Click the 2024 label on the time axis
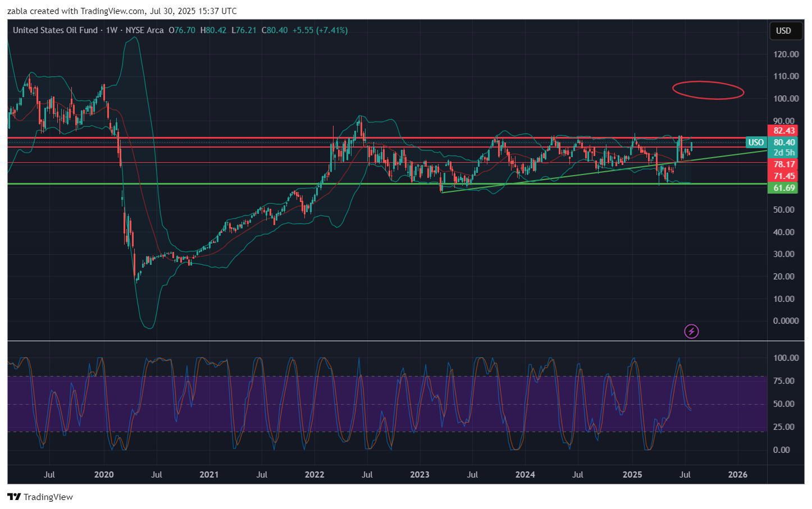This screenshot has height=509, width=812. [x=525, y=475]
